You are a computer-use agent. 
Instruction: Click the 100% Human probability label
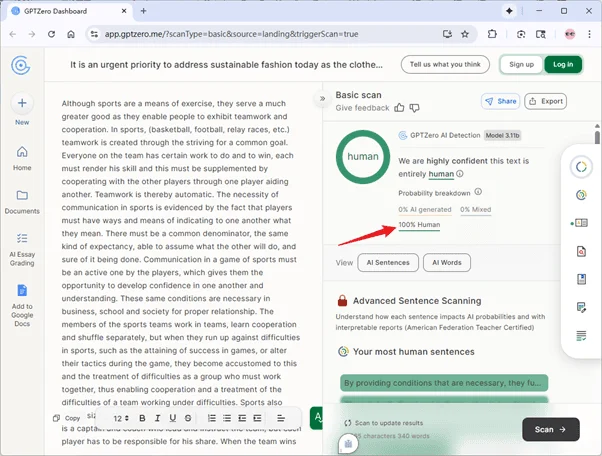[419, 225]
